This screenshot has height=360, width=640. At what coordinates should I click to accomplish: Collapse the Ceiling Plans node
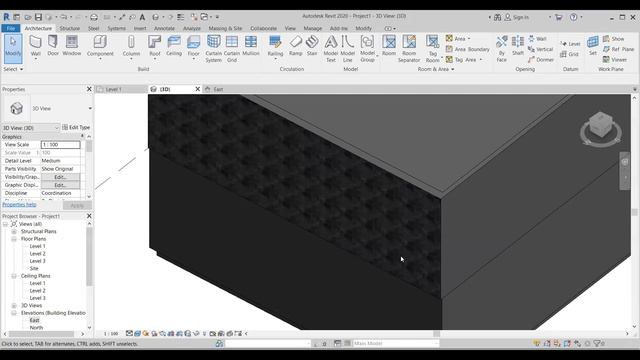[x=14, y=276]
